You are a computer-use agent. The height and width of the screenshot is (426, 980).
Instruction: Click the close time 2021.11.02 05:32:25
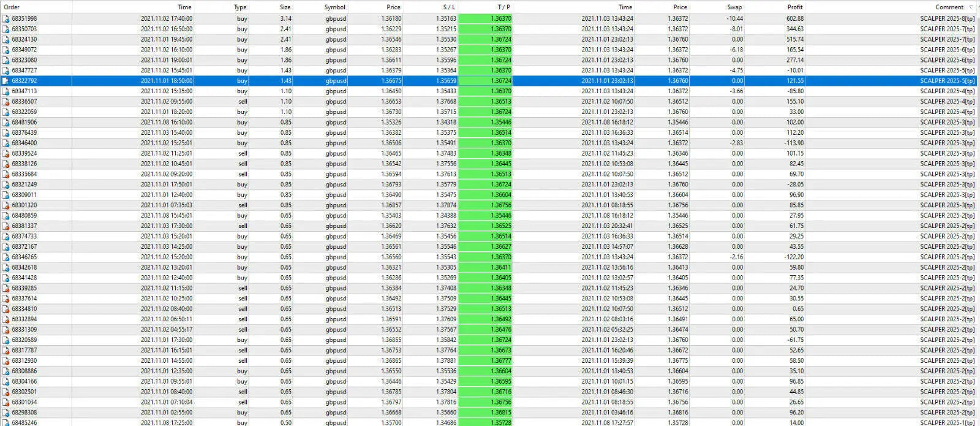point(608,330)
